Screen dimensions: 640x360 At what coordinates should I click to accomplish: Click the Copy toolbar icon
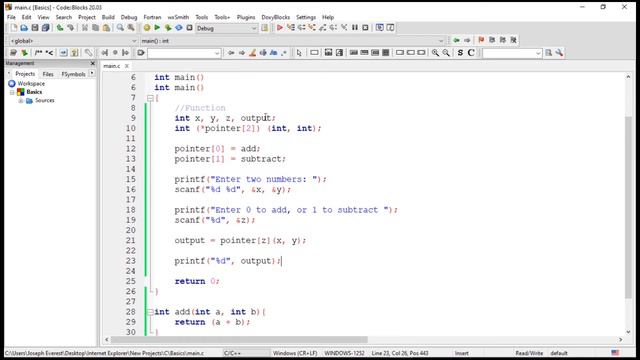[96, 28]
